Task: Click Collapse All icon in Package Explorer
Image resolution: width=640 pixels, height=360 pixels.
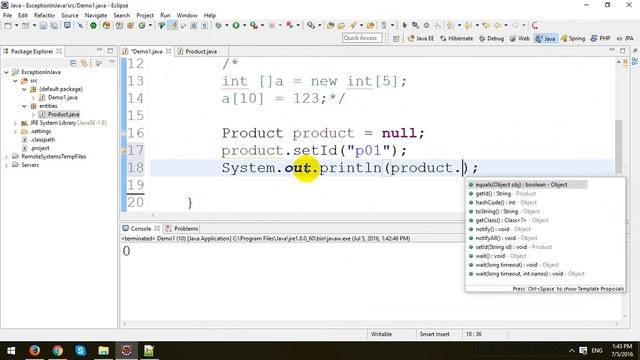Action: pos(73,63)
